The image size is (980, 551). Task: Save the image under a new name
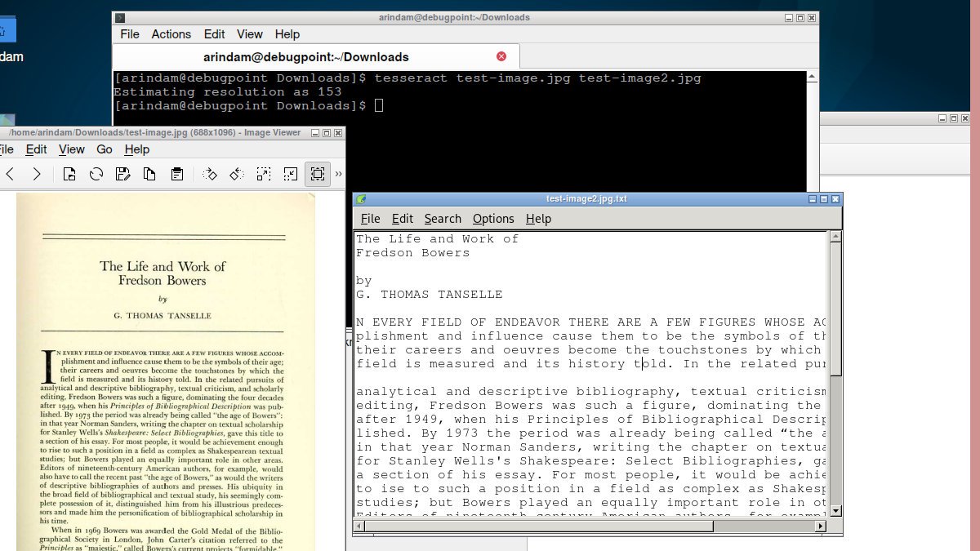coord(123,173)
